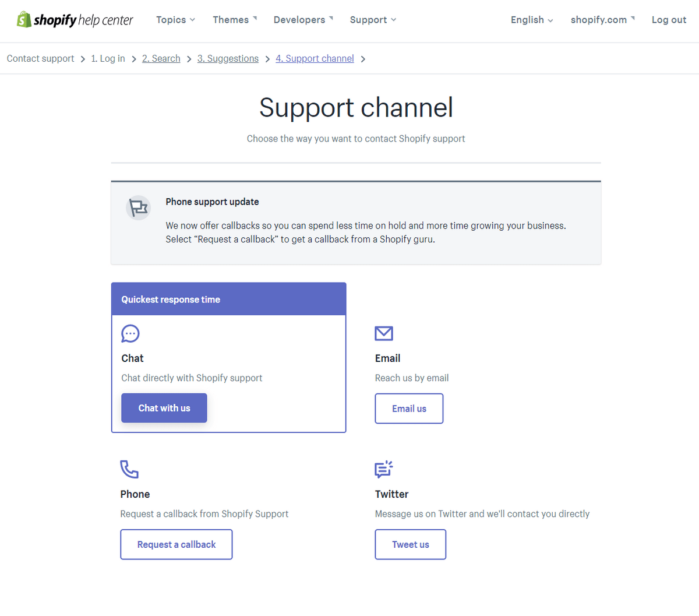Click the Support channel page heading
The height and width of the screenshot is (616, 699).
(x=356, y=108)
